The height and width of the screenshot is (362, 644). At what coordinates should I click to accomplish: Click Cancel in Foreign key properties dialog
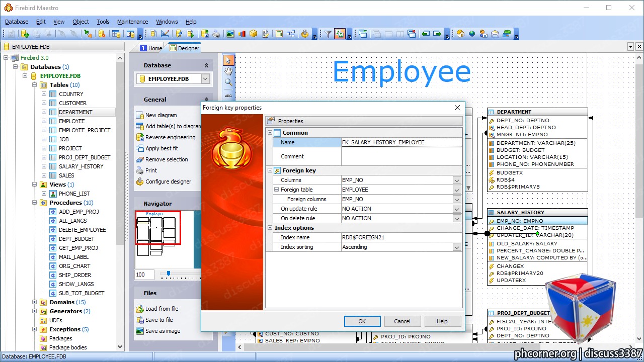402,321
